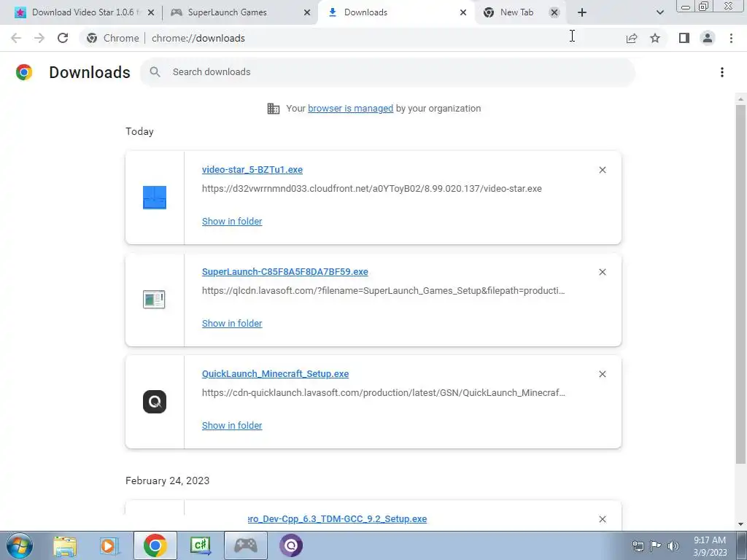Screen dimensions: 747x560
Task: Switch to the New Tab tab
Action: click(517, 12)
